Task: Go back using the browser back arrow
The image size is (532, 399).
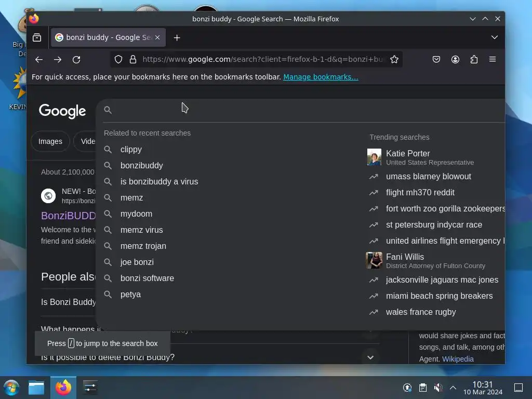Action: pyautogui.click(x=39, y=60)
